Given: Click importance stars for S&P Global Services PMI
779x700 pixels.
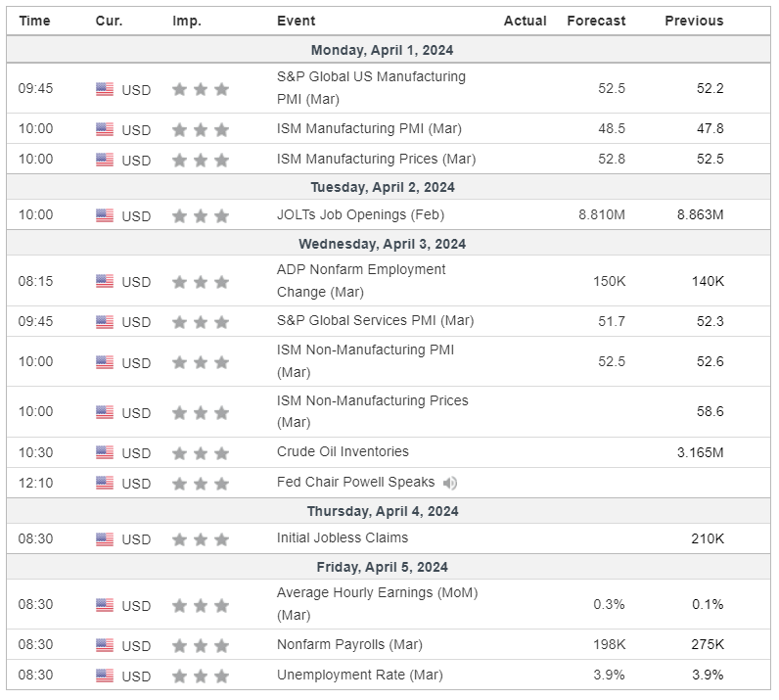Looking at the screenshot, I should [201, 322].
